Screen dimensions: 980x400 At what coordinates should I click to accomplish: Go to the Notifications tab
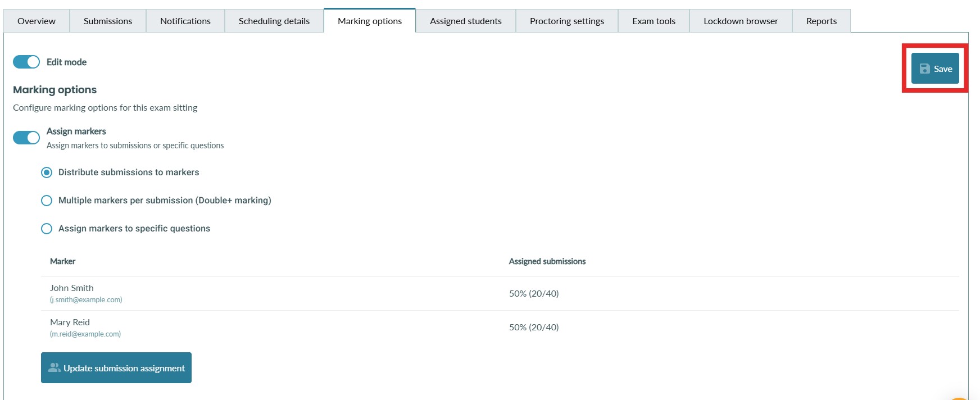coord(185,21)
